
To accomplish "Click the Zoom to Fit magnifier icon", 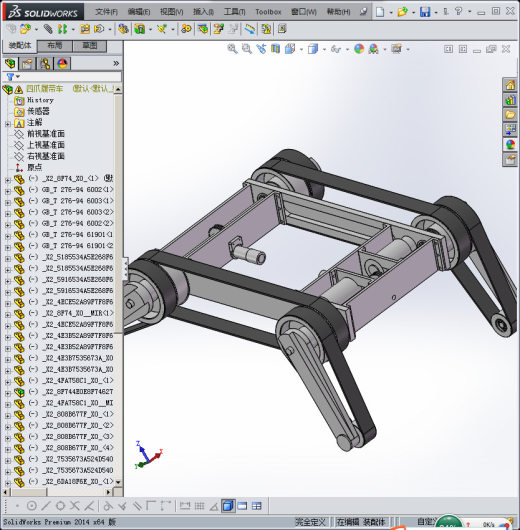I will pyautogui.click(x=232, y=49).
